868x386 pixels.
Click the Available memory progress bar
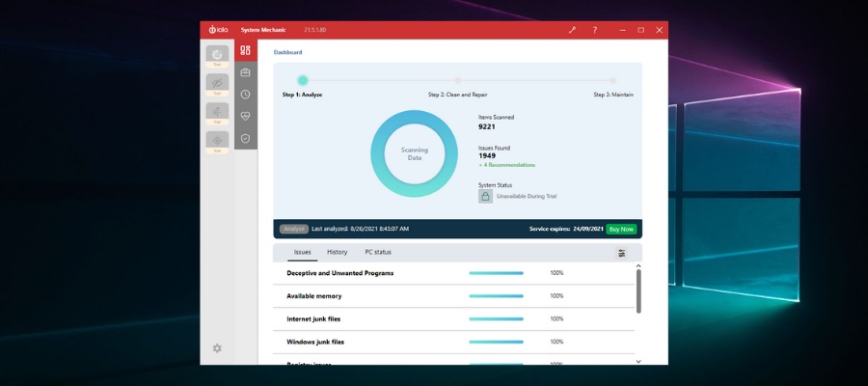click(x=496, y=296)
